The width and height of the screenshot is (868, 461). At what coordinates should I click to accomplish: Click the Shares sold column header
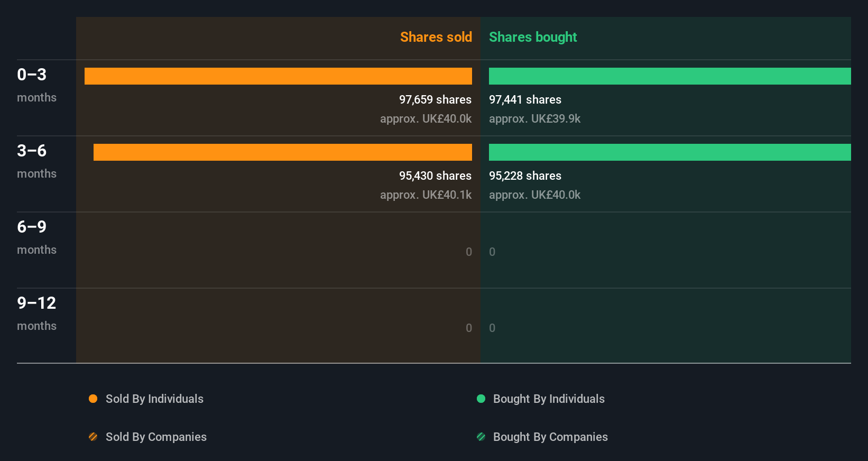[x=436, y=37]
